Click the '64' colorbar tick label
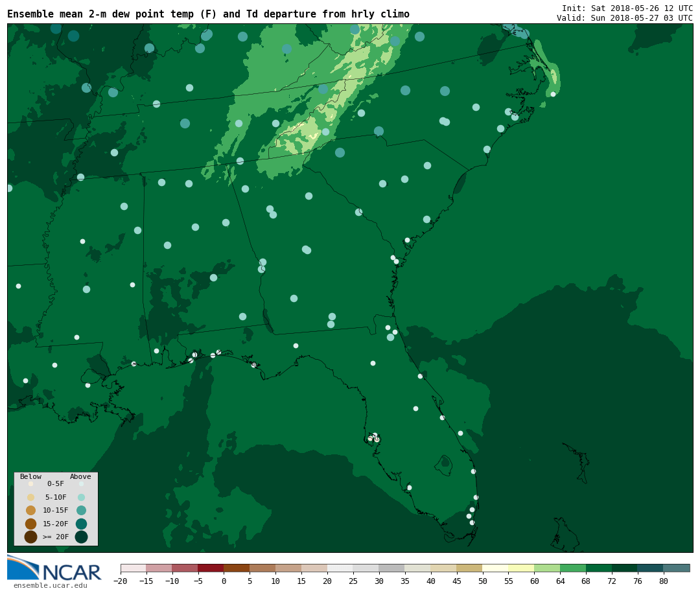700x593 pixels. (x=560, y=581)
